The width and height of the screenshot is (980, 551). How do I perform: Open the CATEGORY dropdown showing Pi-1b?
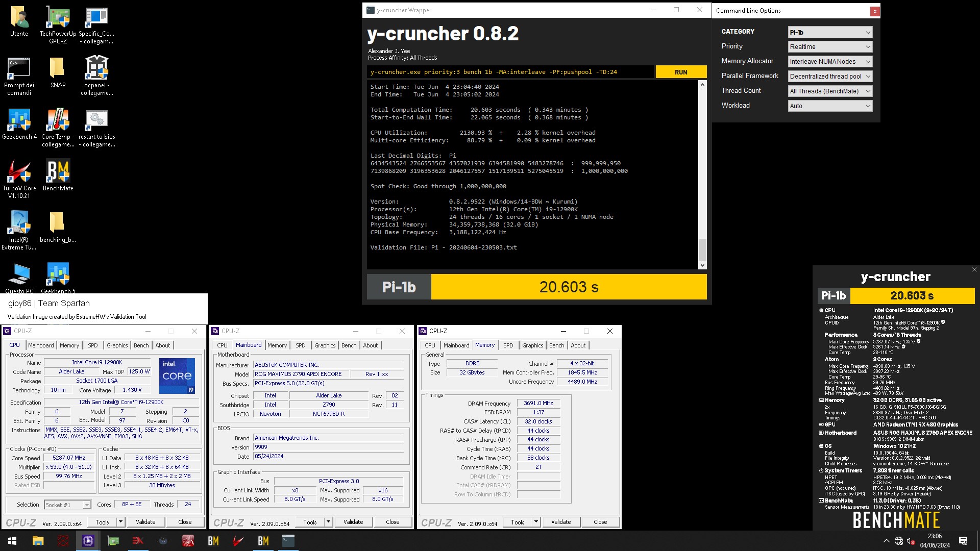(x=830, y=32)
